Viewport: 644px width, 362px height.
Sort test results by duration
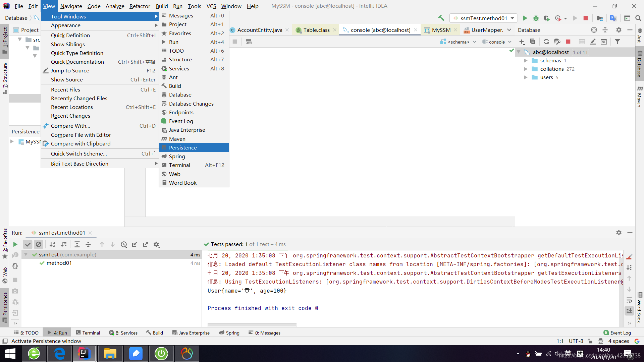click(x=63, y=244)
